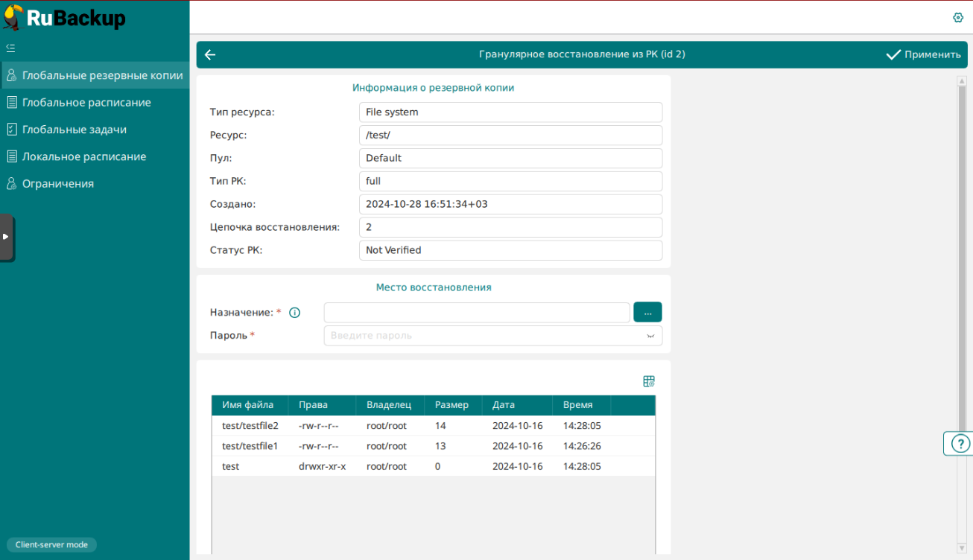Go to Глобальное расписание
This screenshot has height=560, width=973.
point(86,103)
